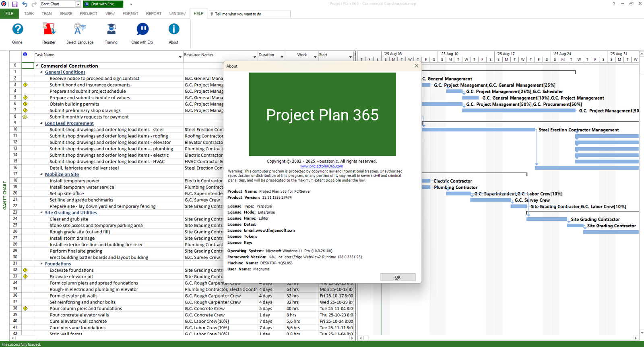Viewport: 644px width, 347px height.
Task: Click indicator icon on row 7
Action: 25,110
